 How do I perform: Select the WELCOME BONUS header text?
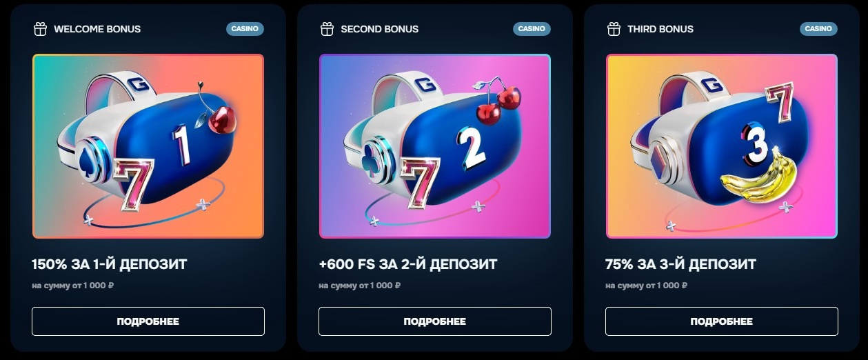coord(97,29)
